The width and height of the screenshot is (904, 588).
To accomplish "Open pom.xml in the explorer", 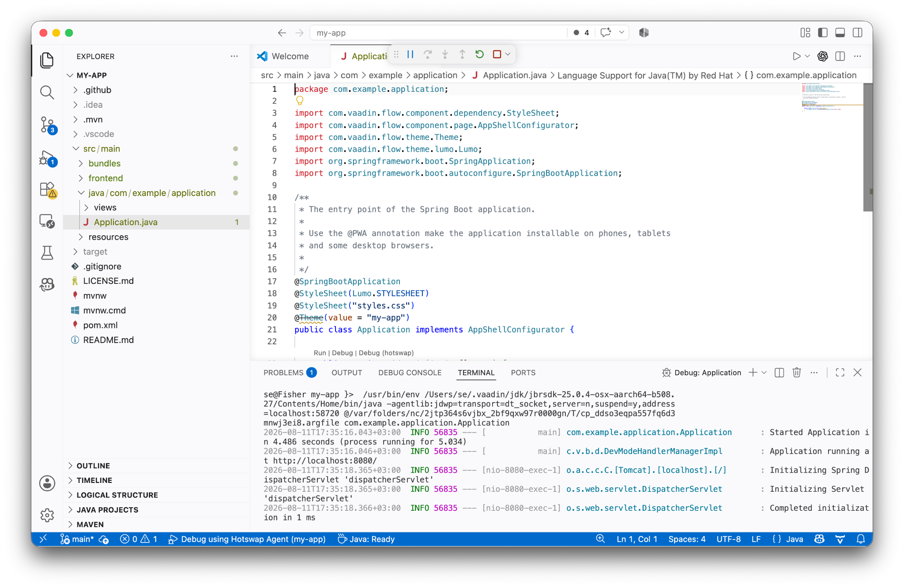I will tap(156, 325).
